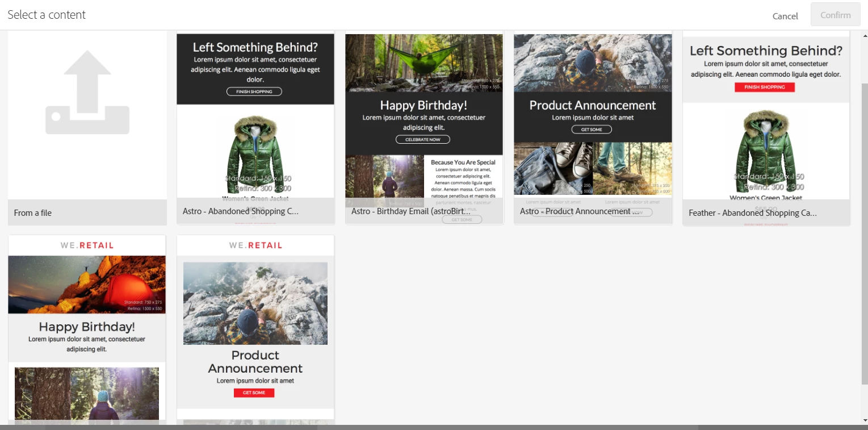Click red FINISH SHOPPING button in Feather template
Viewport: 868px width, 430px height.
[x=765, y=87]
